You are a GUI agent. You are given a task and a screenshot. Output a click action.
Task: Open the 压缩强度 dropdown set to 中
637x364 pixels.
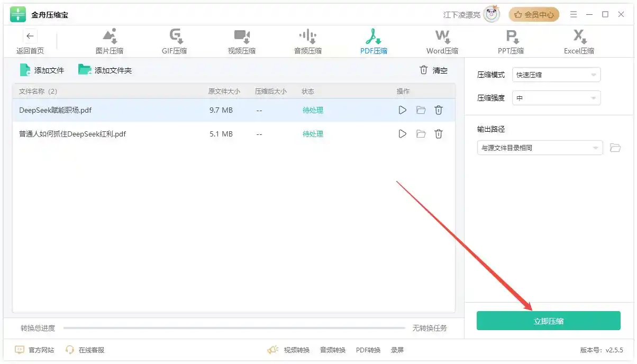(x=556, y=98)
